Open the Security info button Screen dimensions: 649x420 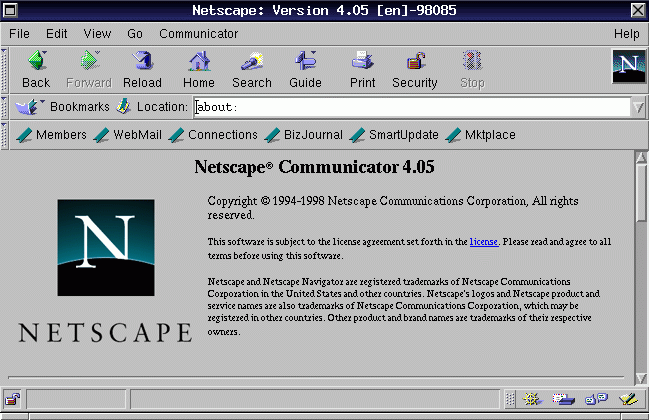pos(414,70)
